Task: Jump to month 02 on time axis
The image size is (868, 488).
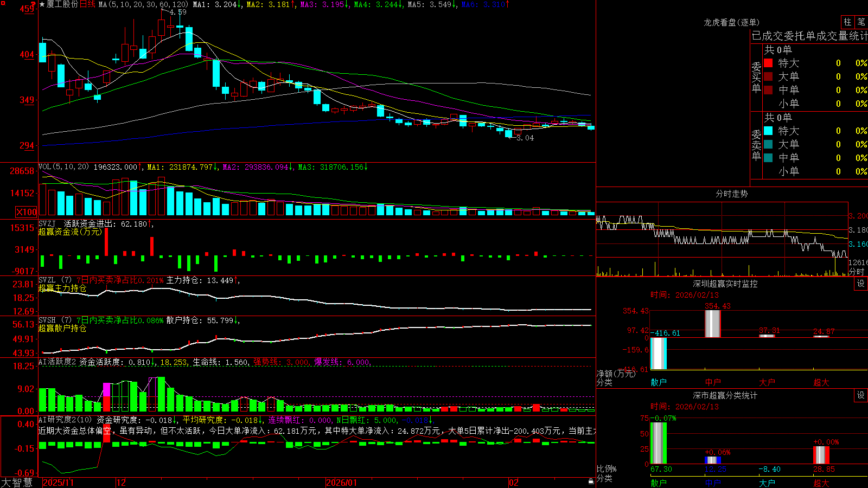Action: 514,483
